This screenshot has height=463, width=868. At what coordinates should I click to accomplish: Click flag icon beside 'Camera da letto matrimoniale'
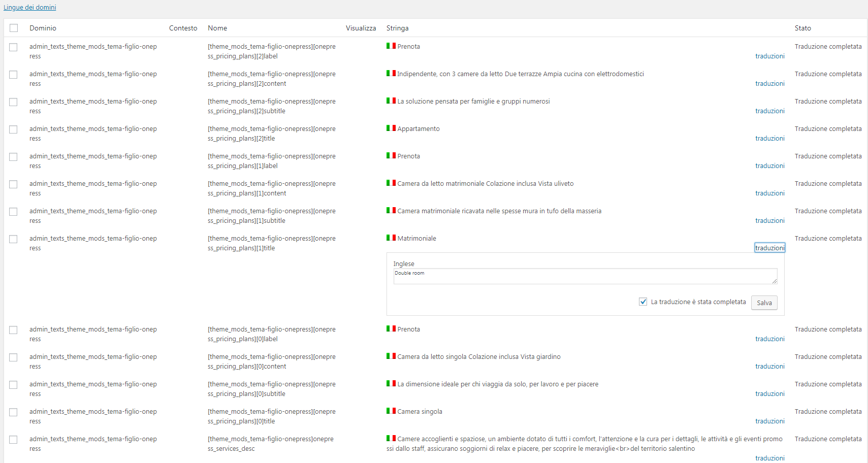(391, 183)
